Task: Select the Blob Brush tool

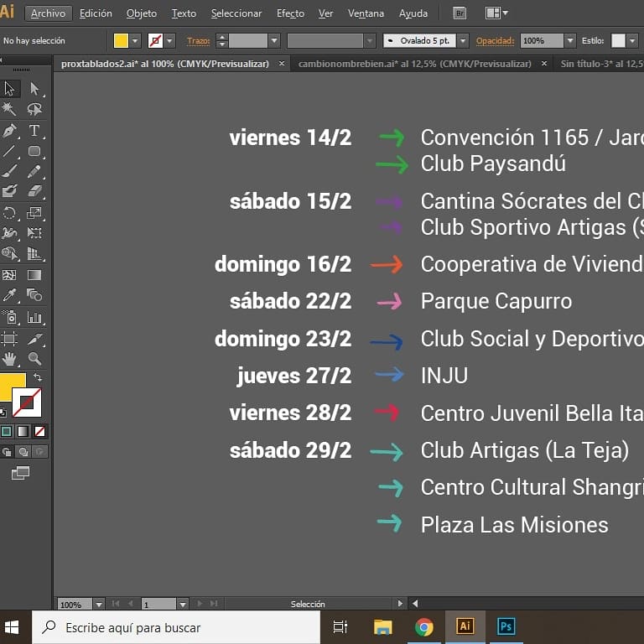Action: (9, 191)
